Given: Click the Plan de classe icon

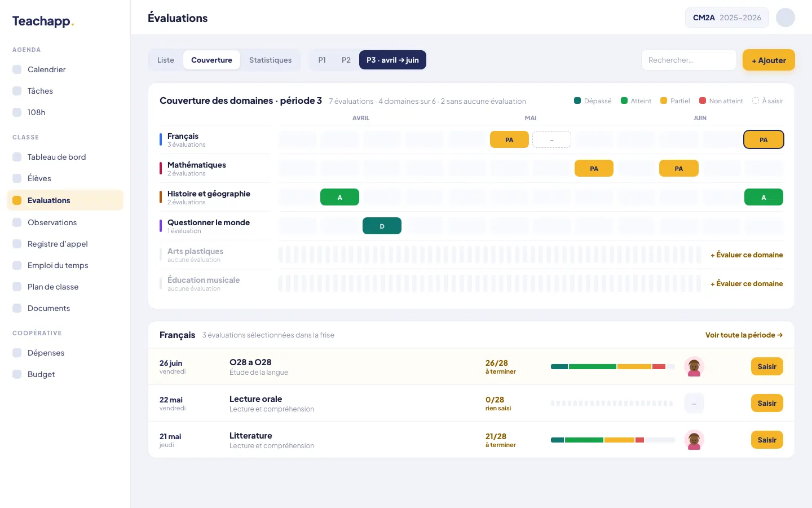Looking at the screenshot, I should [x=17, y=287].
